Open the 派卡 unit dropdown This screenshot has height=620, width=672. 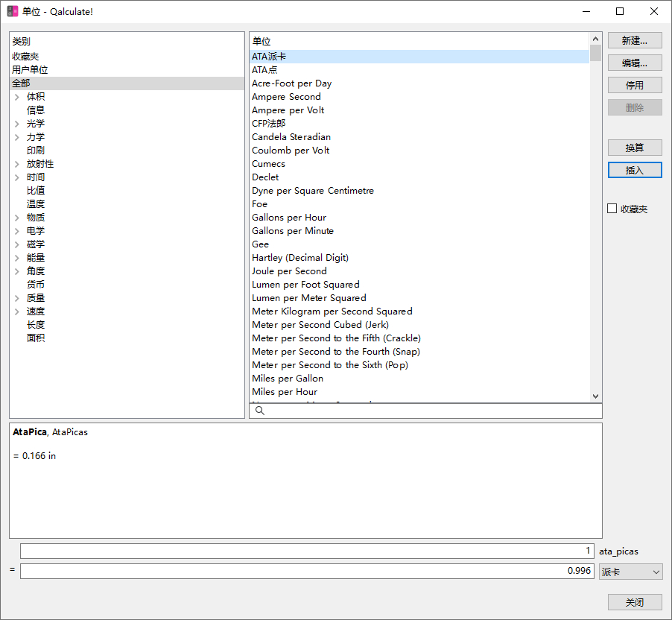(x=630, y=572)
